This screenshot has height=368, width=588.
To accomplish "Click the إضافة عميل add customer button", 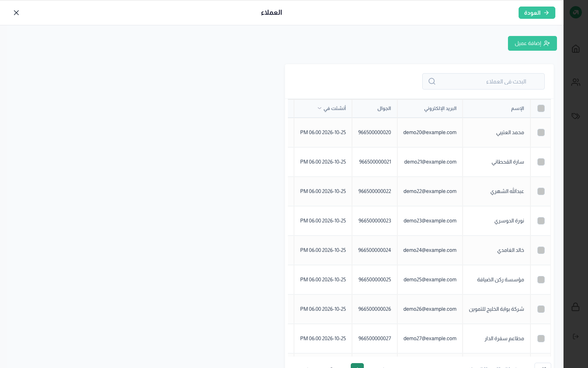I will (x=532, y=43).
